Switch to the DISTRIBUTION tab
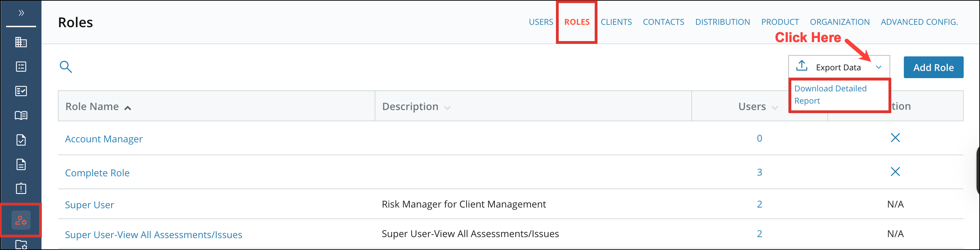 click(x=723, y=22)
